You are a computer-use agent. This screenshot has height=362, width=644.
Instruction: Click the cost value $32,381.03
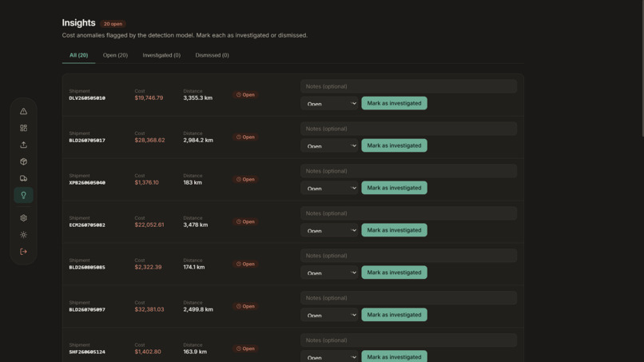[149, 309]
